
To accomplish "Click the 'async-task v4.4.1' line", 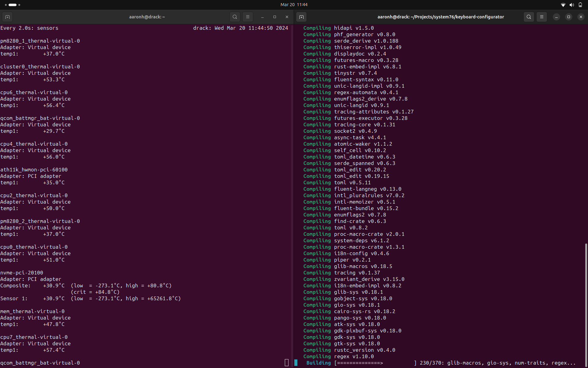I will pos(345,137).
